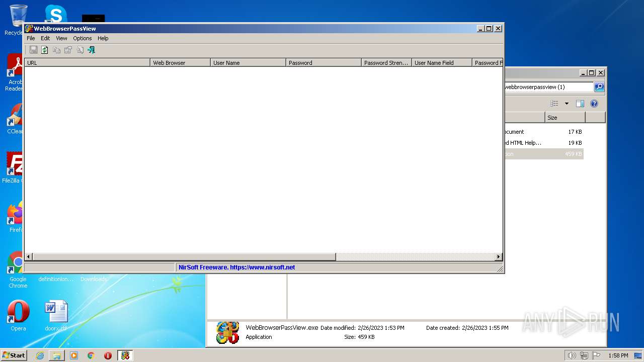Sort by the User Name column header
644x362 pixels.
coord(249,63)
